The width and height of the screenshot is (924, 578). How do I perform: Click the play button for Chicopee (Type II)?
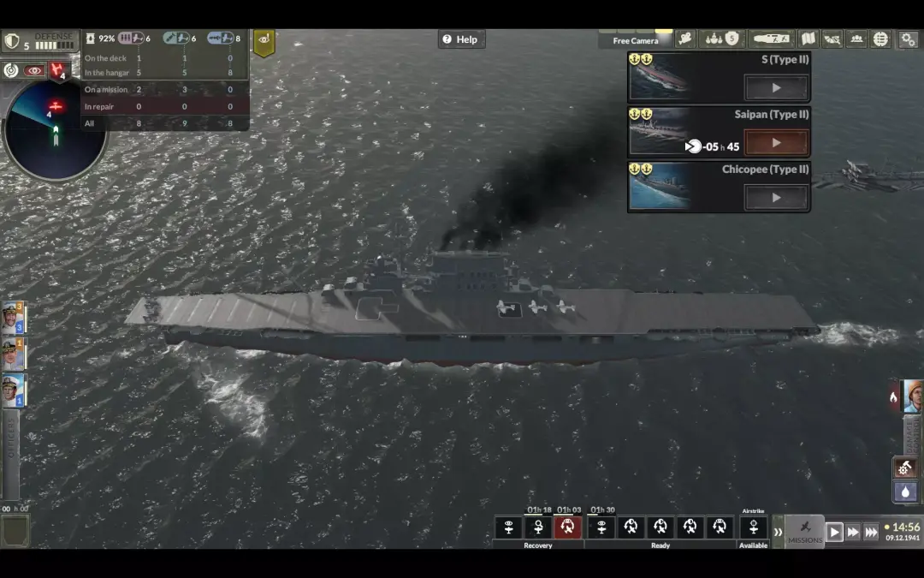click(x=776, y=198)
